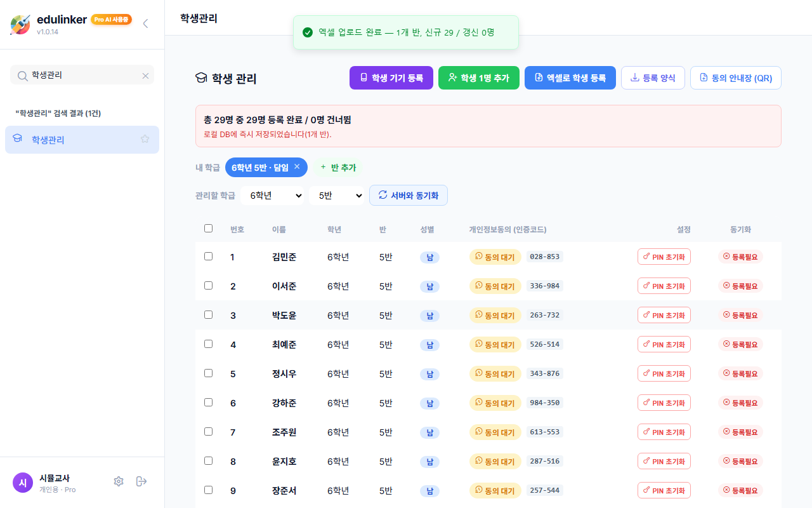Check the box for 정시우
Screen dimensions: 812x508
pos(209,373)
